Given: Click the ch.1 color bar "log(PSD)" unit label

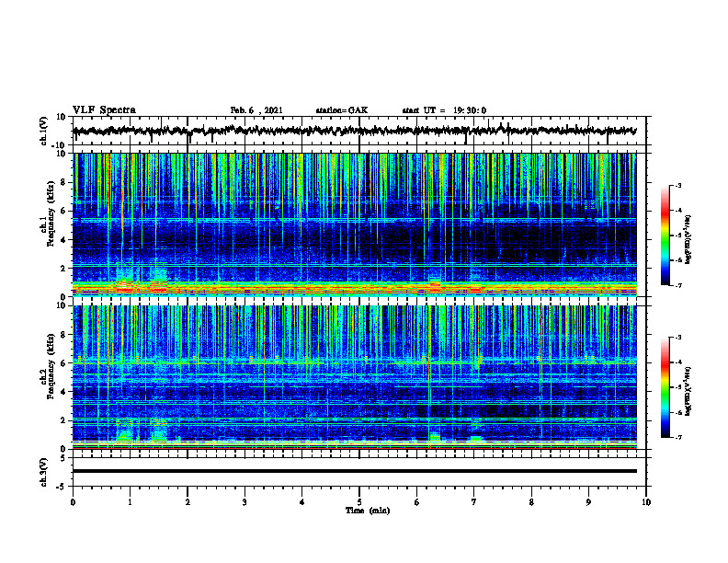Looking at the screenshot, I should click(x=688, y=240).
